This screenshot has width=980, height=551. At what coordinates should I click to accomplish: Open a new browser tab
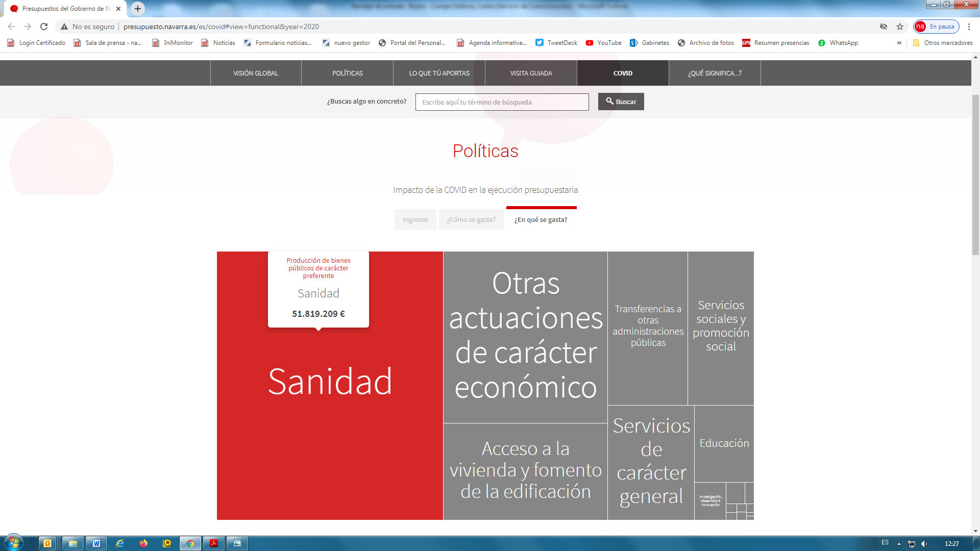click(138, 9)
